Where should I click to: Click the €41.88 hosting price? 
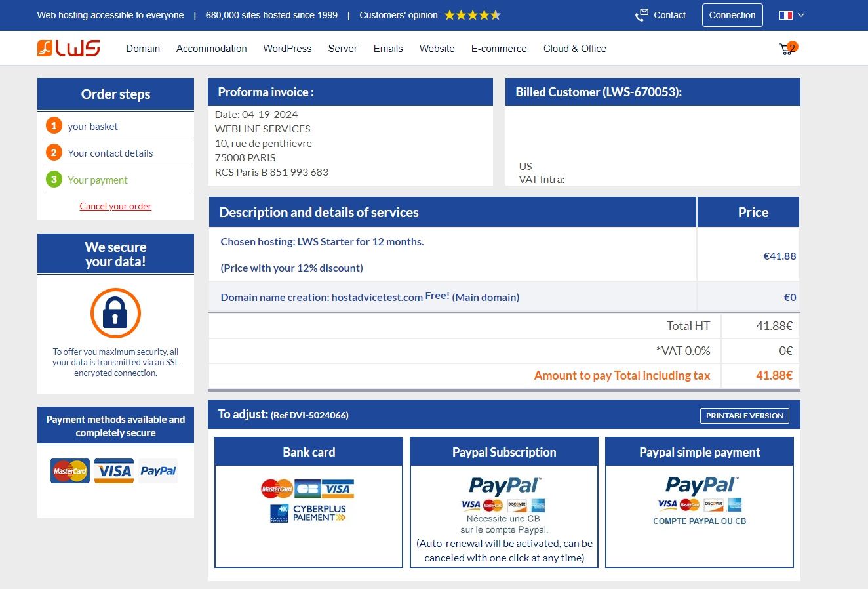779,256
